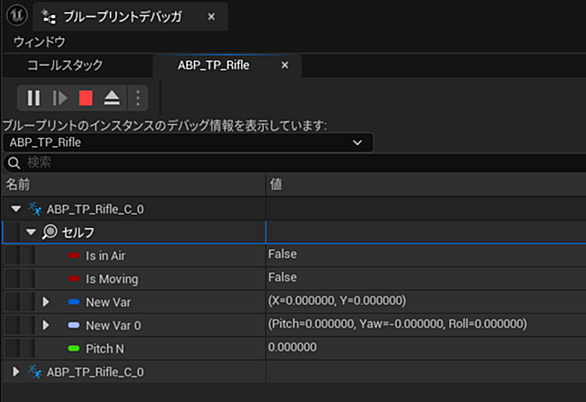This screenshot has width=586, height=402.
Task: Collapse the first ABP_TP_Rifle_C_0 tree node
Action: point(16,208)
